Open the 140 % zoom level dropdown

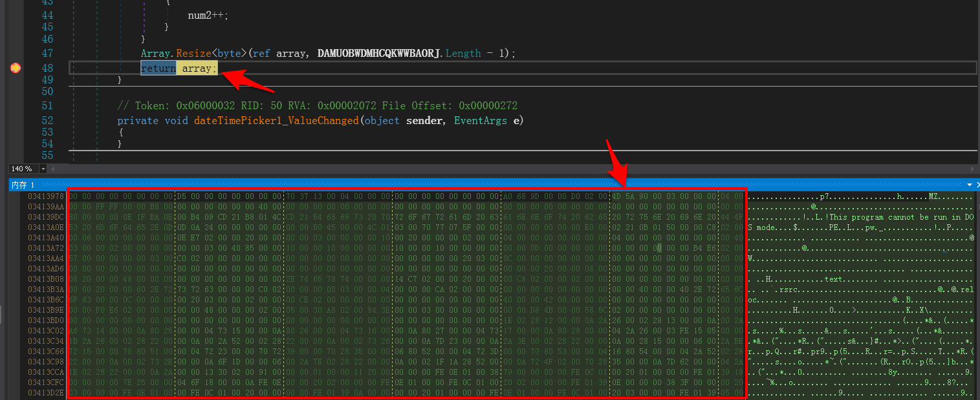tap(43, 169)
